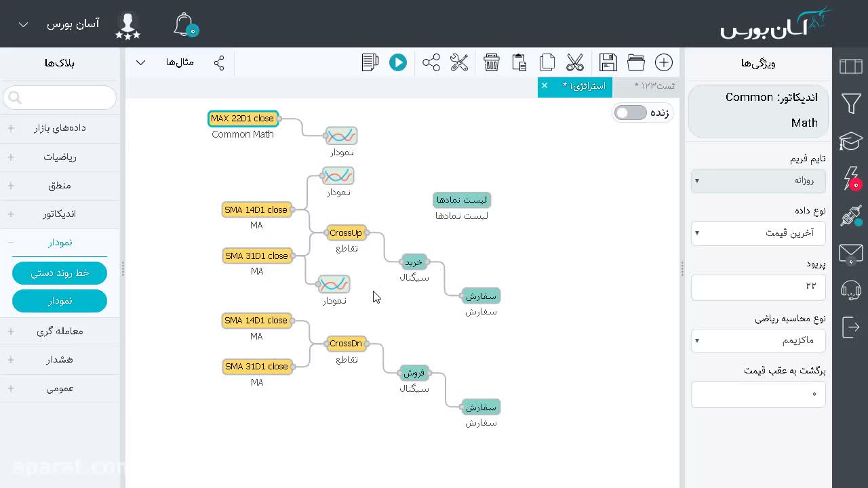
Task: Open the تایم فریم dropdown
Action: 758,180
